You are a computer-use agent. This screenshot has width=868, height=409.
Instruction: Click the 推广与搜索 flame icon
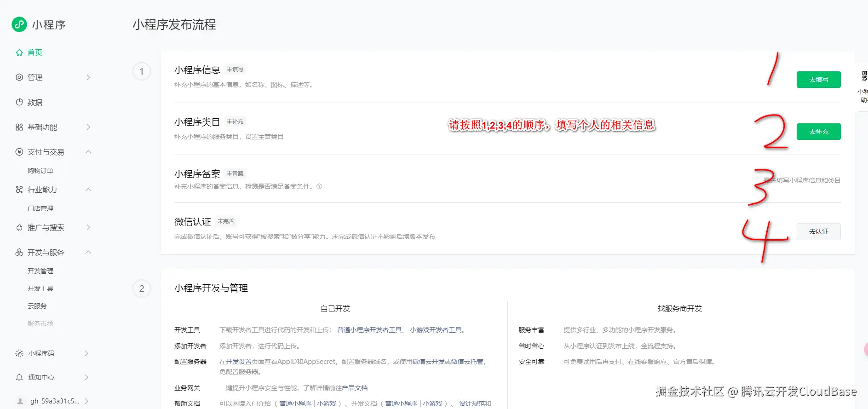pos(19,227)
